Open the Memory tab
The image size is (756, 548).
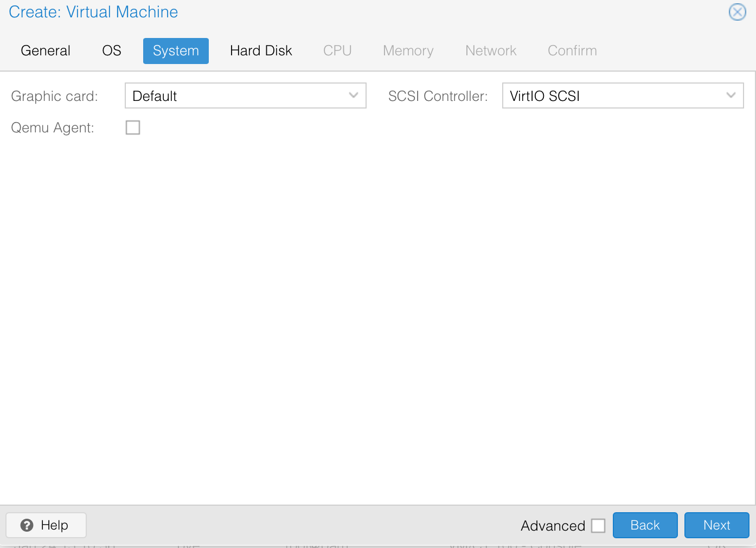408,51
